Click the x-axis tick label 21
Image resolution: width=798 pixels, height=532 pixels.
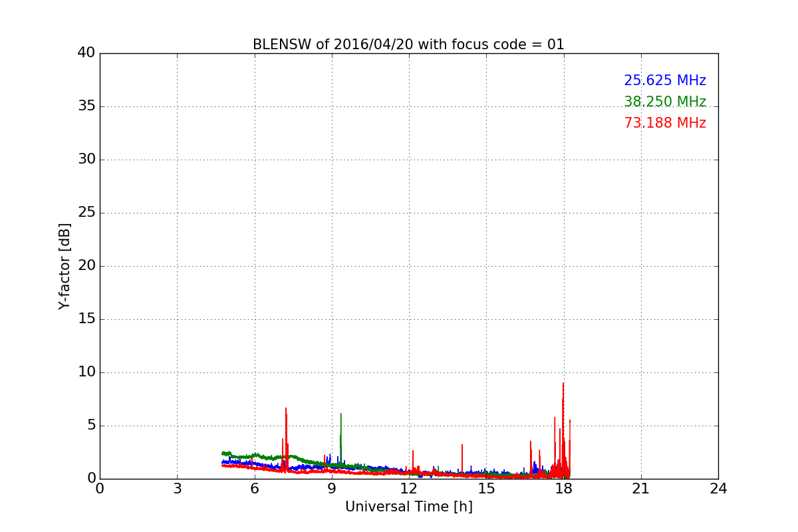pos(641,488)
